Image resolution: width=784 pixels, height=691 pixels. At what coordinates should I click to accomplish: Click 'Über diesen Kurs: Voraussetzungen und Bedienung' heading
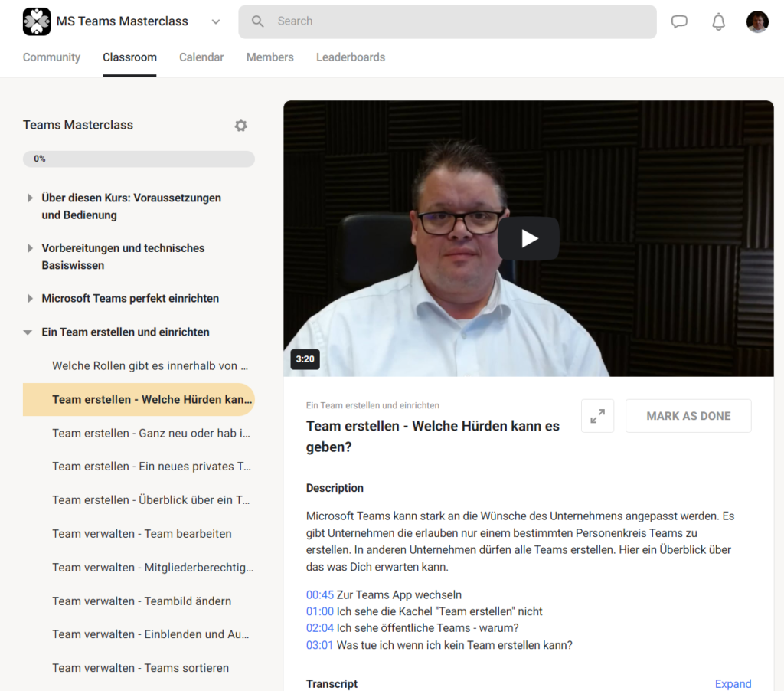131,206
